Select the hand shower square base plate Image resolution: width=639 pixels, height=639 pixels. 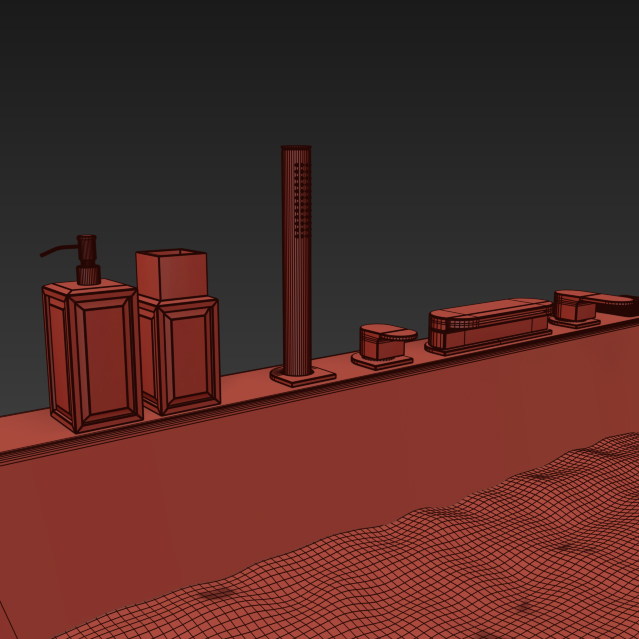pos(303,376)
